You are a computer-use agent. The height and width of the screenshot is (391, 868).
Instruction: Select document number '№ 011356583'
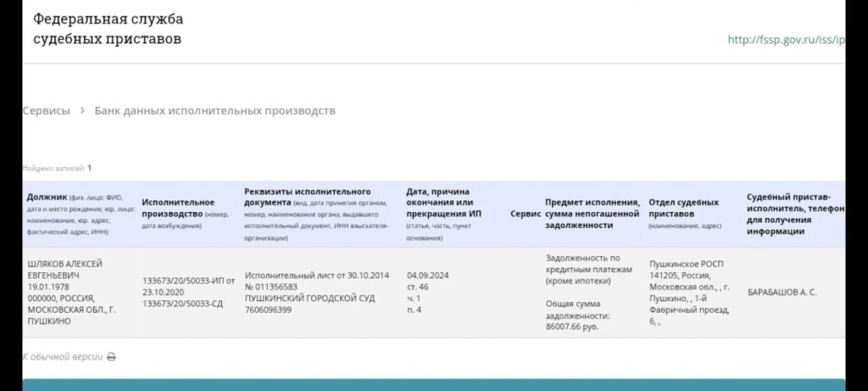coord(271,287)
